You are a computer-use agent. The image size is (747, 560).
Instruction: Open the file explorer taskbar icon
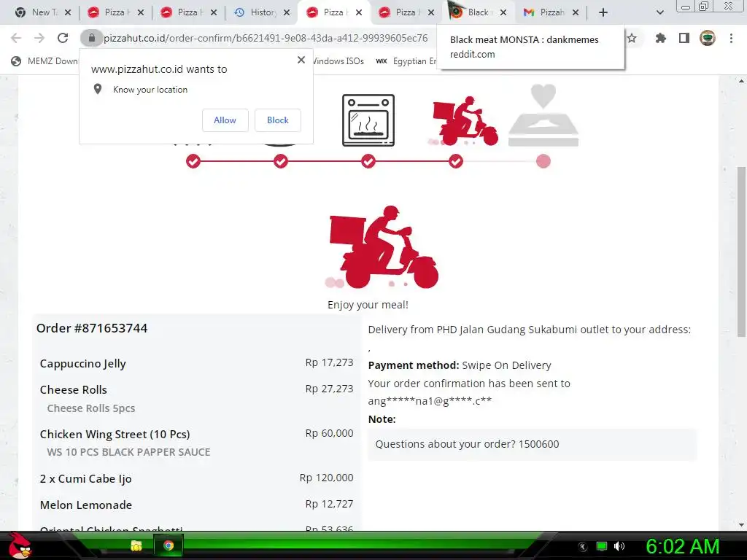coord(136,545)
